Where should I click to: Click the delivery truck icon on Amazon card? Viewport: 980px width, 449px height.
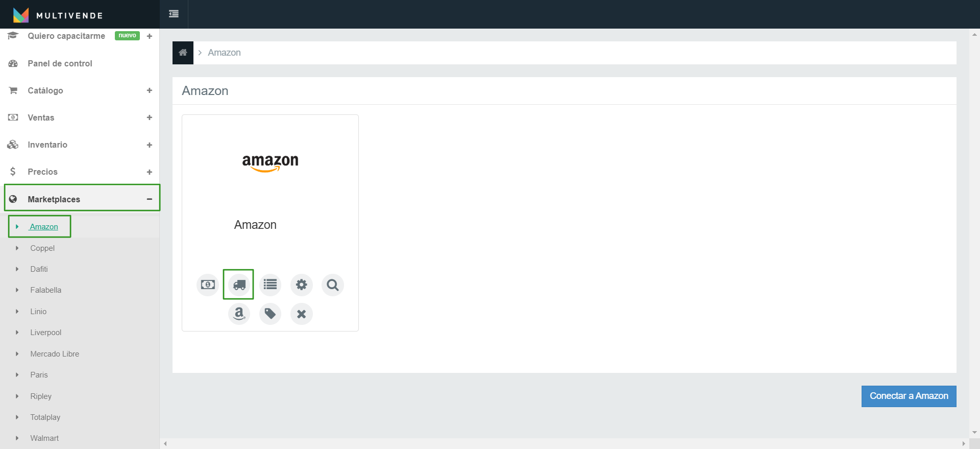click(x=239, y=285)
